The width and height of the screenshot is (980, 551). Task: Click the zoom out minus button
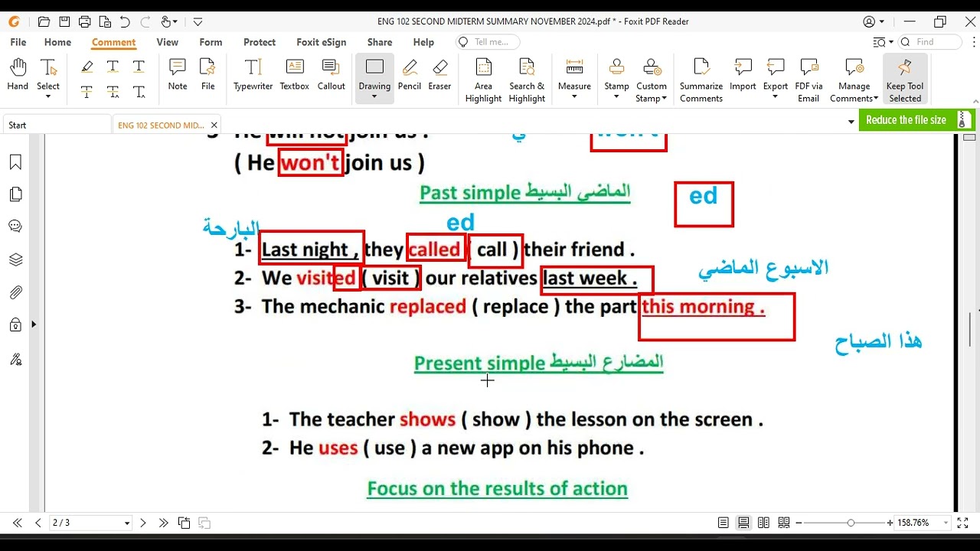[799, 523]
